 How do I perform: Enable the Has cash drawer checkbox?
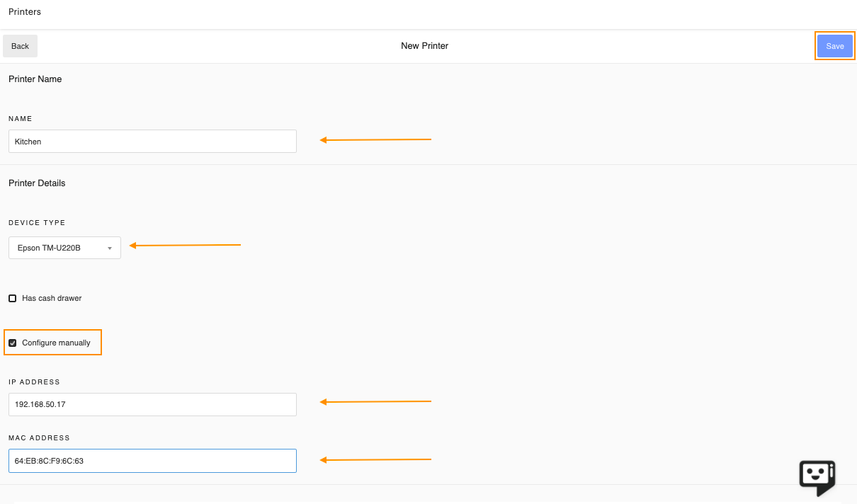coord(13,299)
